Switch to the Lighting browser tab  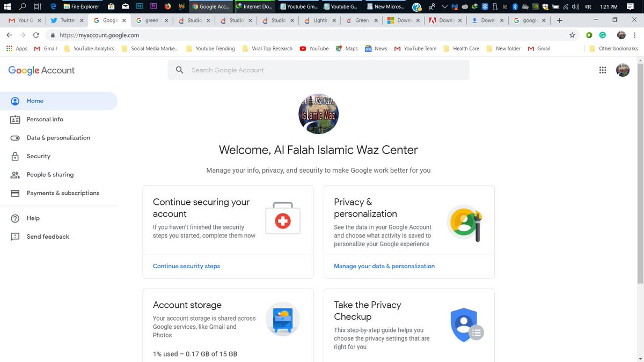point(319,20)
